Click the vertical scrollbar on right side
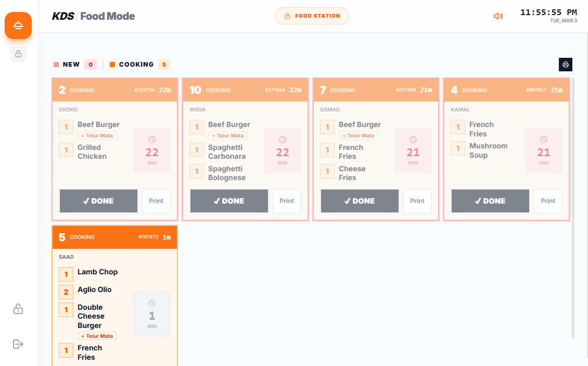This screenshot has width=588, height=366. pyautogui.click(x=573, y=208)
